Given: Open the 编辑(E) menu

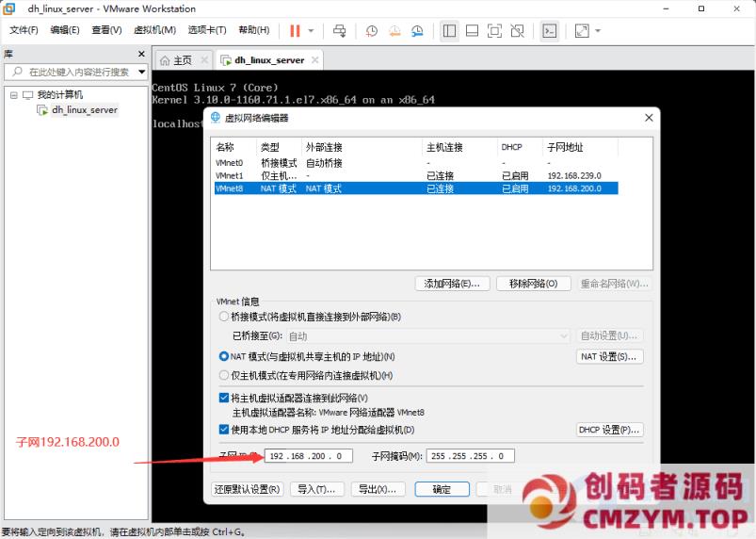Looking at the screenshot, I should [x=65, y=30].
